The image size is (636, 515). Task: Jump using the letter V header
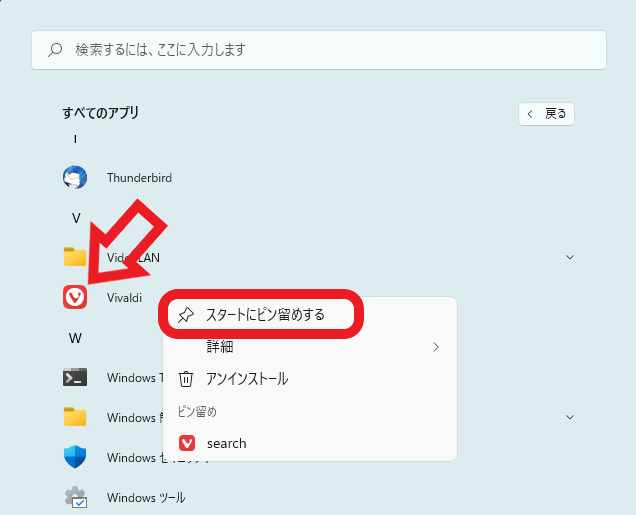(76, 218)
